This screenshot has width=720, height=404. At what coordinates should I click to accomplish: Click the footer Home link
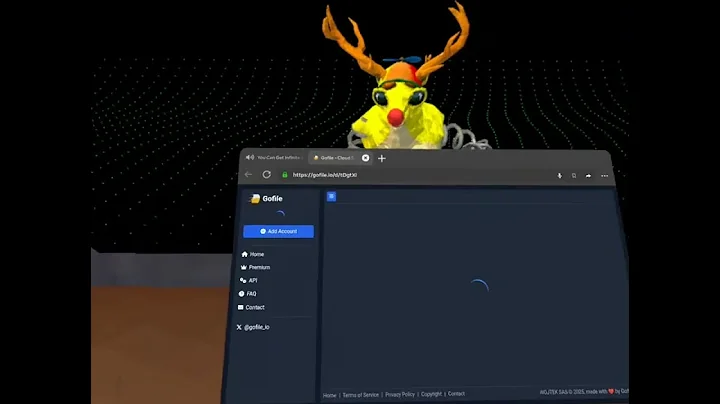pyautogui.click(x=329, y=395)
